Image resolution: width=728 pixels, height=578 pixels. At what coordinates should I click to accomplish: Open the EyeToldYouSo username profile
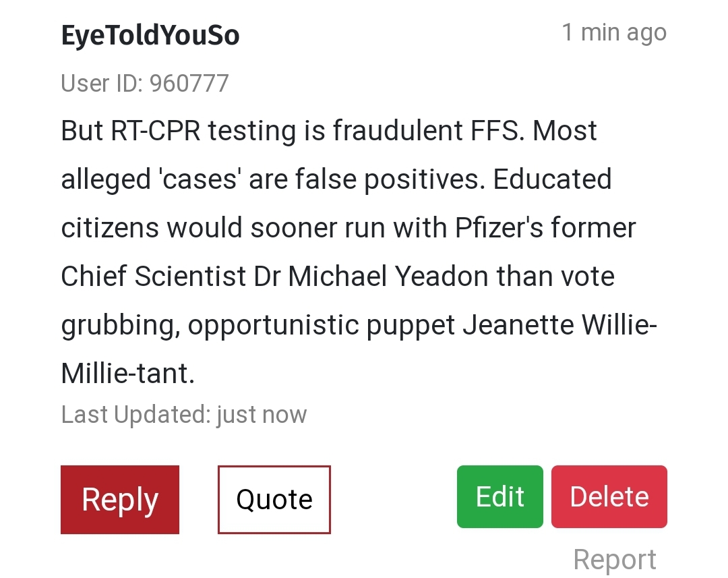(x=150, y=36)
